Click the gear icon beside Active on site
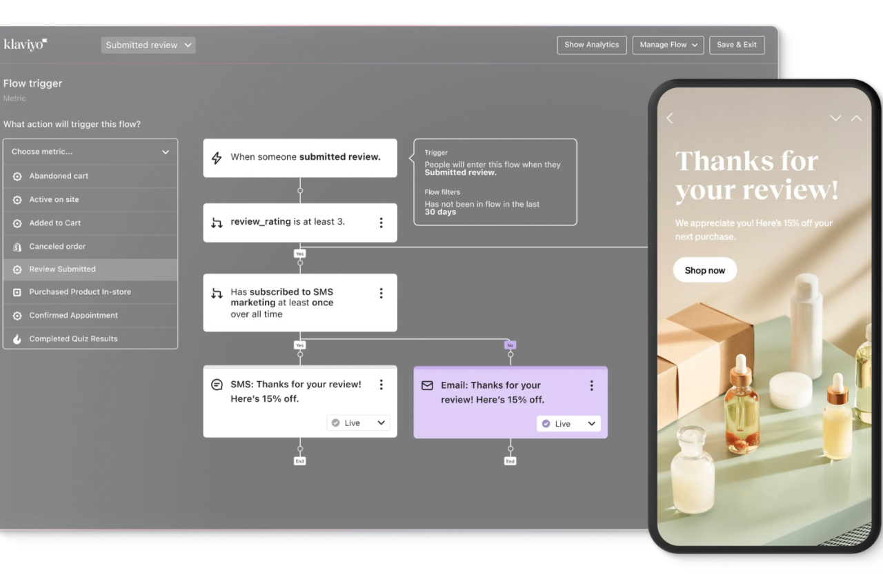The height and width of the screenshot is (588, 883). coord(16,199)
